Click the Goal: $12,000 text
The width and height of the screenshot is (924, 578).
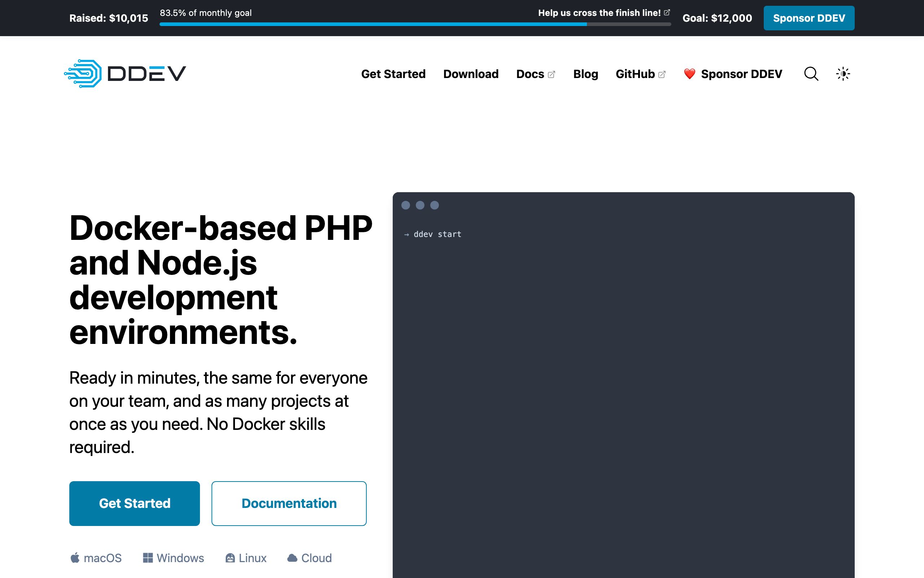717,18
